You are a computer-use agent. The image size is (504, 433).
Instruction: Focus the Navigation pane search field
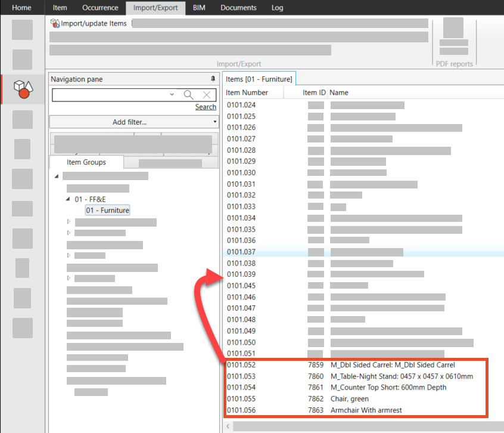[x=110, y=95]
